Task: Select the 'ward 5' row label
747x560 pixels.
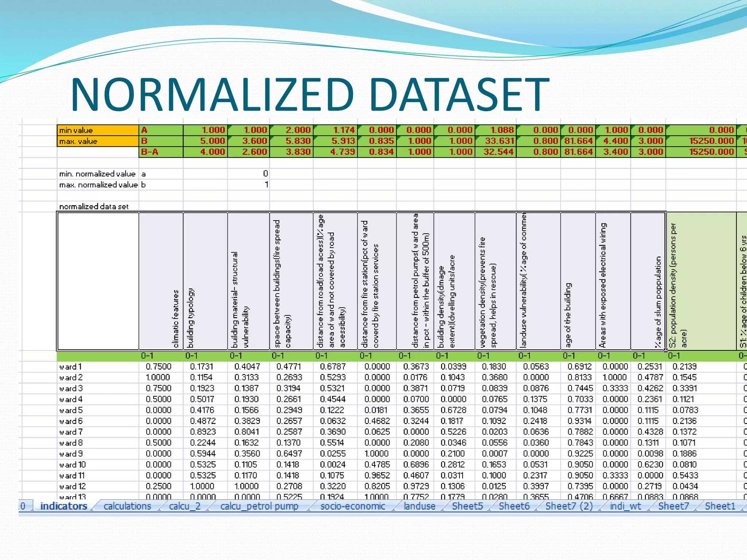Action: 98,411
